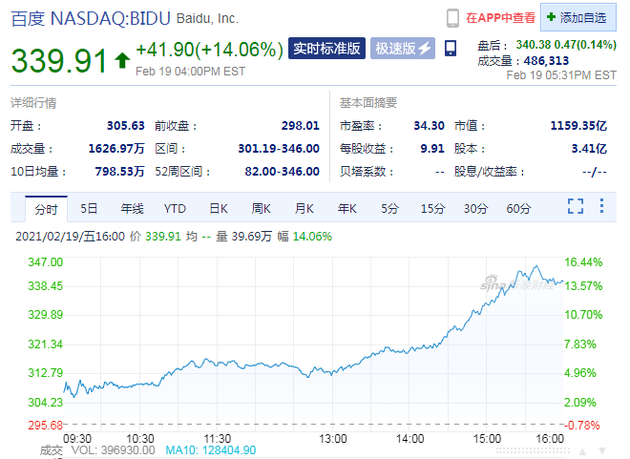Click the 16.44% right axis label
Image resolution: width=630 pixels, height=459 pixels.
coord(583,262)
